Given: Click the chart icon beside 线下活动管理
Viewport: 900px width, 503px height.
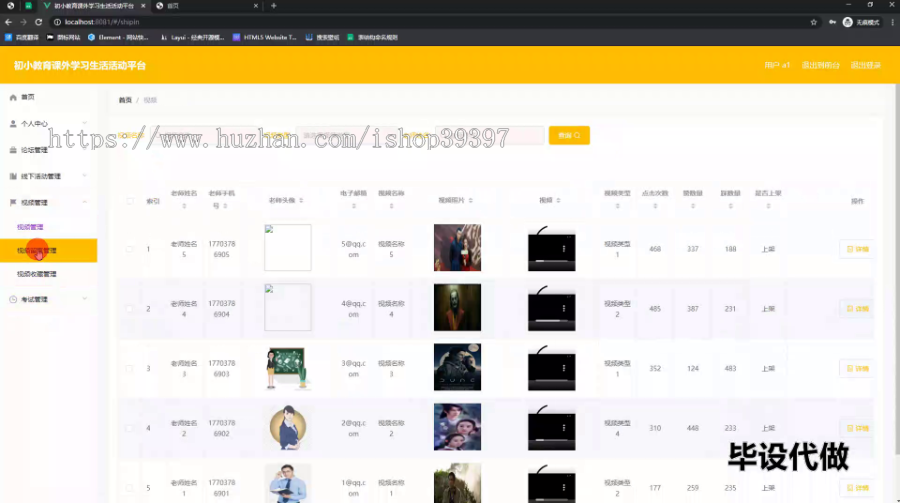Looking at the screenshot, I should pyautogui.click(x=13, y=176).
